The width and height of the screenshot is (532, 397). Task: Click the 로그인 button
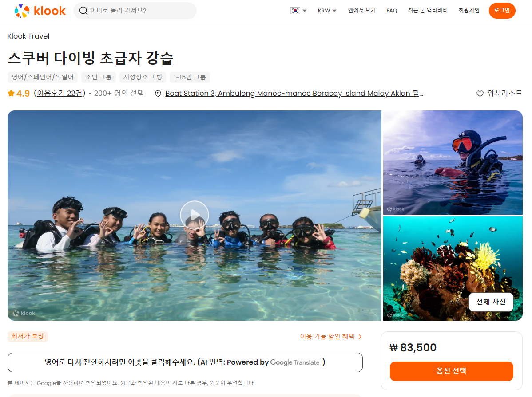(502, 11)
